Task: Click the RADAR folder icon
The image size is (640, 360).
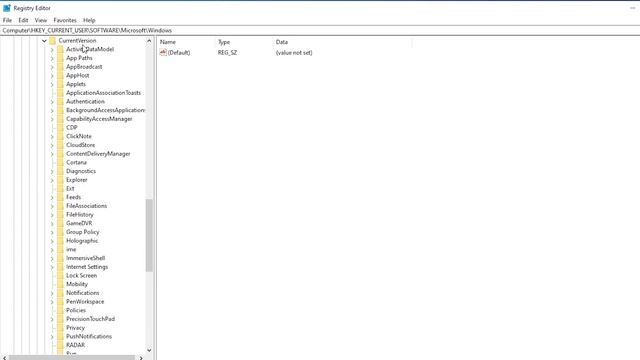Action: click(x=60, y=345)
